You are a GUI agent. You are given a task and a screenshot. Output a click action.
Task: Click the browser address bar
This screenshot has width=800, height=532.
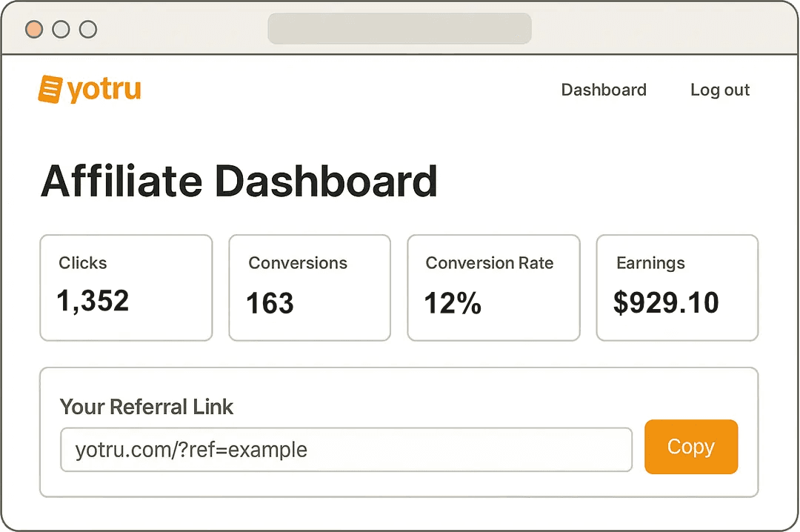pyautogui.click(x=399, y=29)
